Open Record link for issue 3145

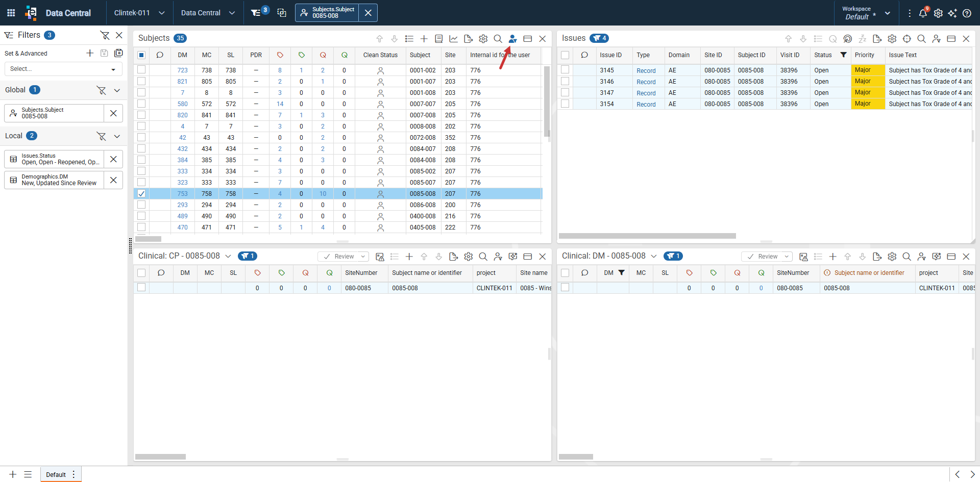click(646, 70)
